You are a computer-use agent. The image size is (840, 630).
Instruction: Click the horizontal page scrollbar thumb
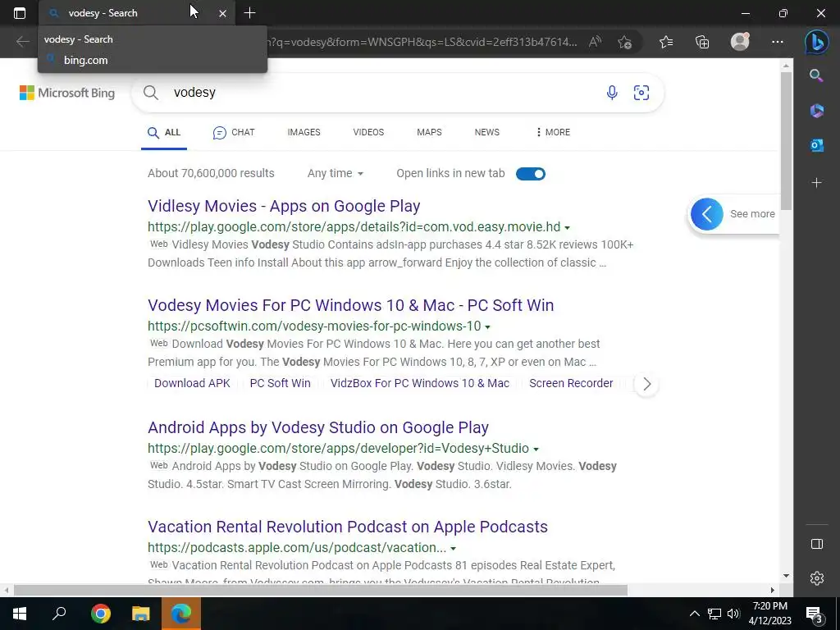(x=321, y=590)
